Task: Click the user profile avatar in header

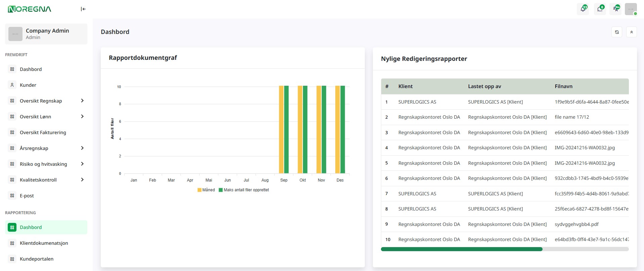Action: tap(631, 9)
